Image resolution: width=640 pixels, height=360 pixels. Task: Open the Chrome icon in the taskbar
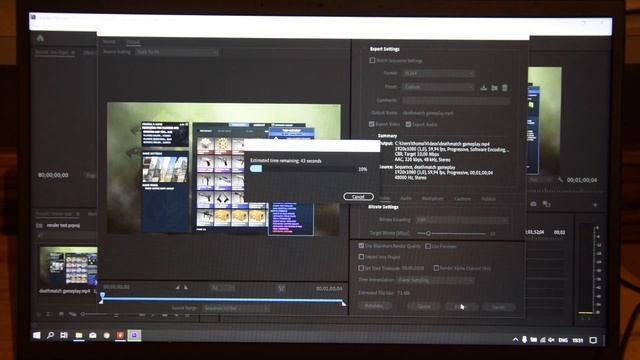point(107,335)
